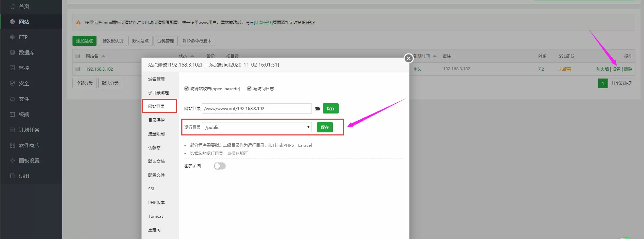Close the site modification dialog
This screenshot has width=644, height=239.
point(408,58)
